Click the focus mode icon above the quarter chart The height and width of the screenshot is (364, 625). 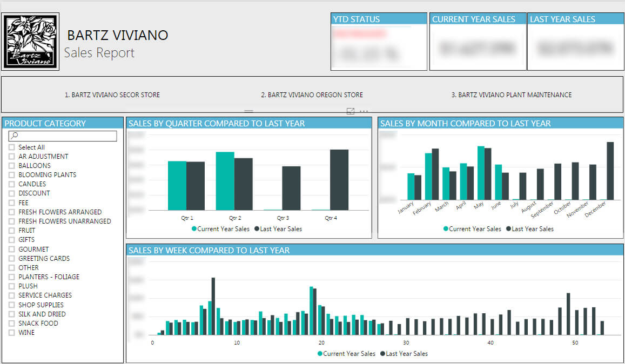[x=351, y=111]
